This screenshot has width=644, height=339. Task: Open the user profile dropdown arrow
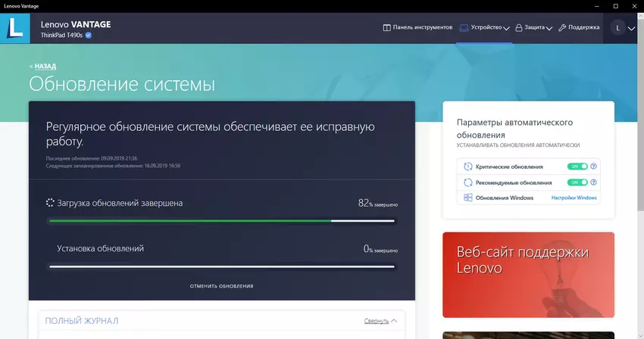click(632, 28)
